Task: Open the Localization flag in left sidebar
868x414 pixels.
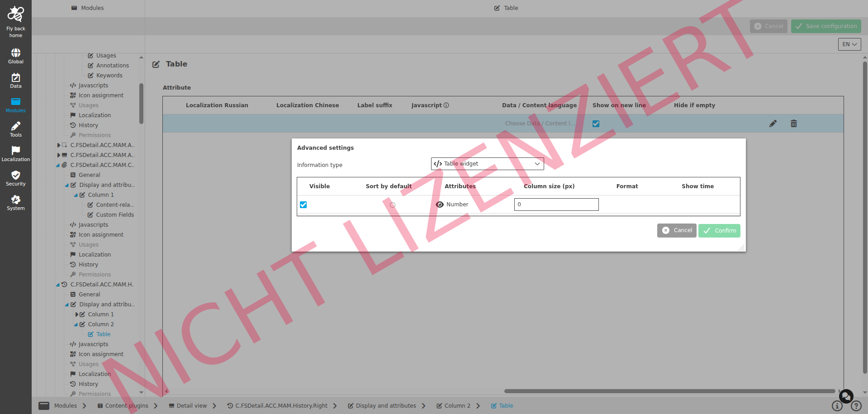Action: 15,154
